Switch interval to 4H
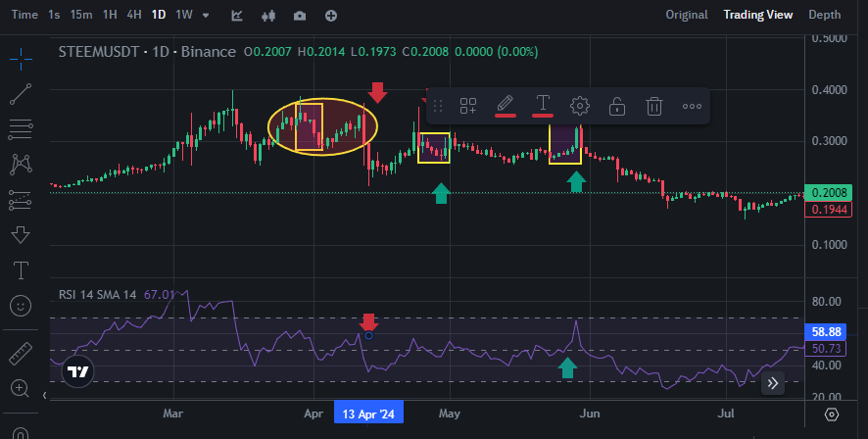868x439 pixels. coord(134,15)
